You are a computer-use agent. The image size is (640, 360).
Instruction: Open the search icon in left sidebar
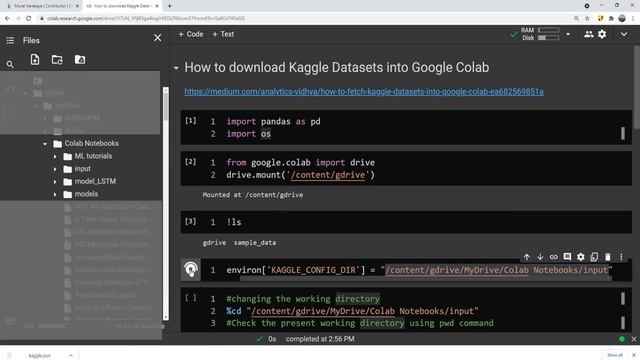tap(10, 64)
